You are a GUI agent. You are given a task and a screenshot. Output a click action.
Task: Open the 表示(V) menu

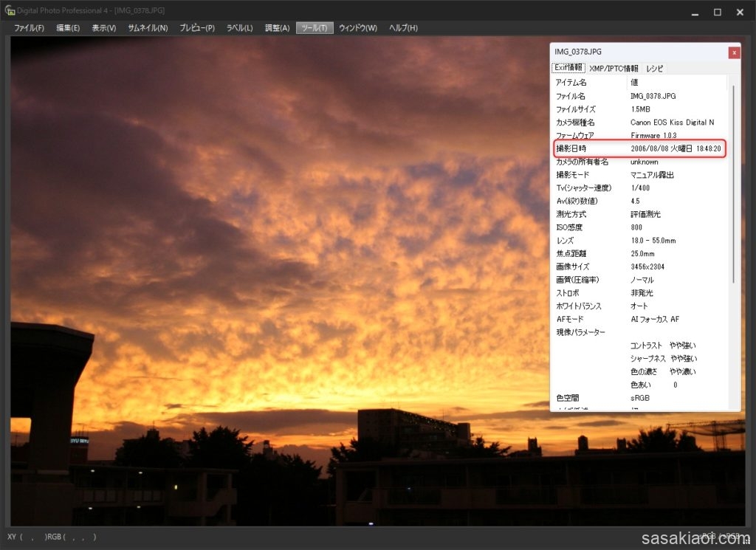click(103, 28)
